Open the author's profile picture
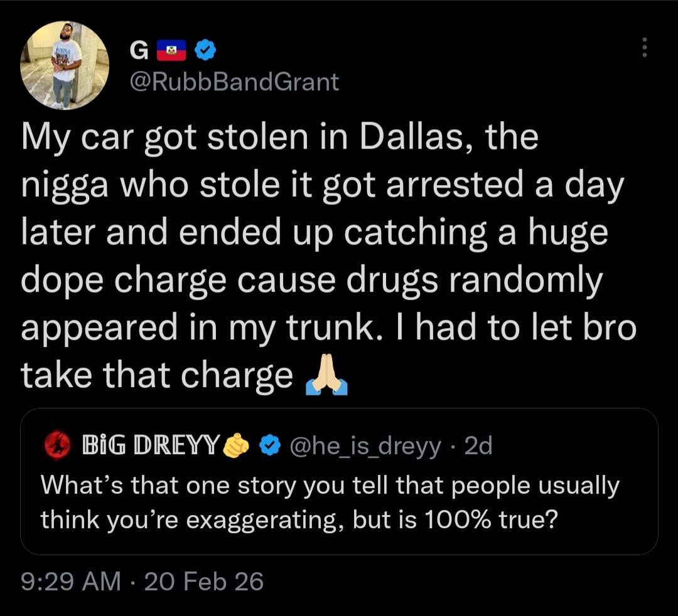The height and width of the screenshot is (616, 678). (65, 65)
